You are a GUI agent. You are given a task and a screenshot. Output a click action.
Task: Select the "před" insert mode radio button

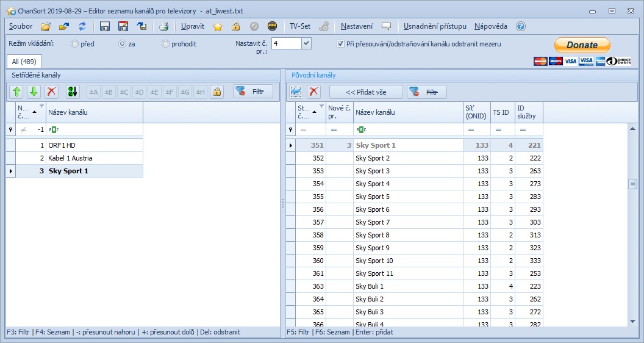click(75, 44)
